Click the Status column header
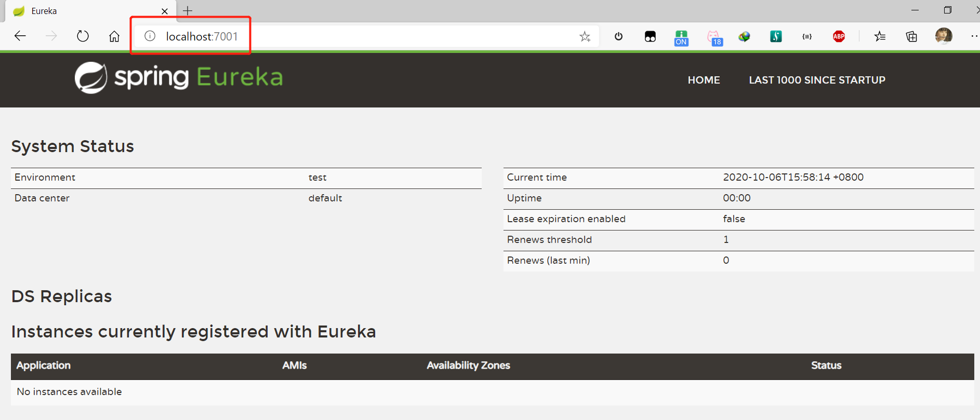Screen dimensions: 980x420 tap(826, 365)
